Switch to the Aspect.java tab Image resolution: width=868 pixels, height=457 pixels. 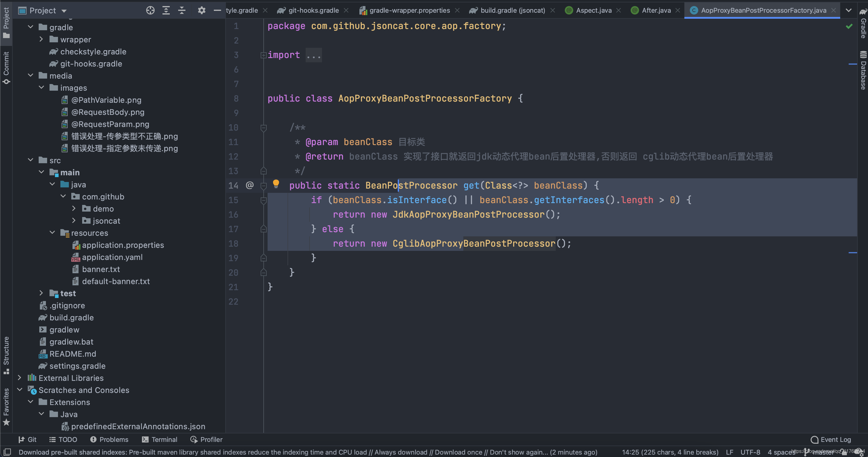pyautogui.click(x=593, y=11)
